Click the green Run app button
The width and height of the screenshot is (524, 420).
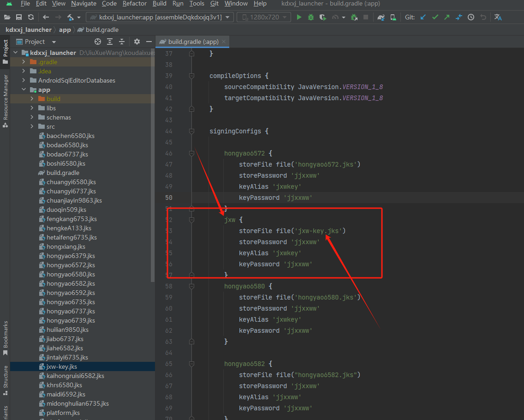point(299,17)
